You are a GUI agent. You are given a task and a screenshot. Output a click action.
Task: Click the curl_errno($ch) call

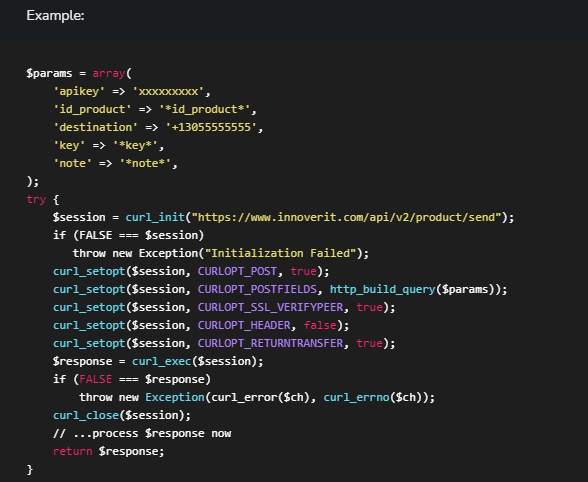tap(376, 397)
